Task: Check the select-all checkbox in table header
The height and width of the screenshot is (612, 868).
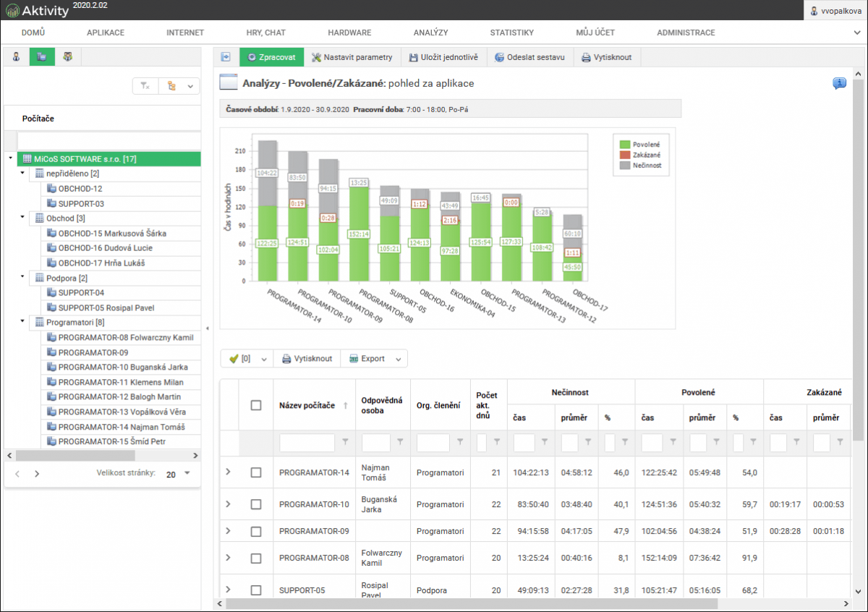Action: (256, 405)
